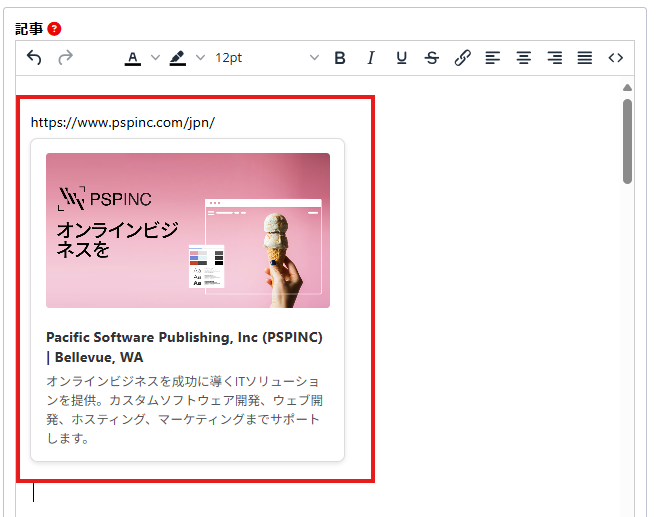Center align text
Image resolution: width=665 pixels, height=517 pixels.
tap(524, 58)
